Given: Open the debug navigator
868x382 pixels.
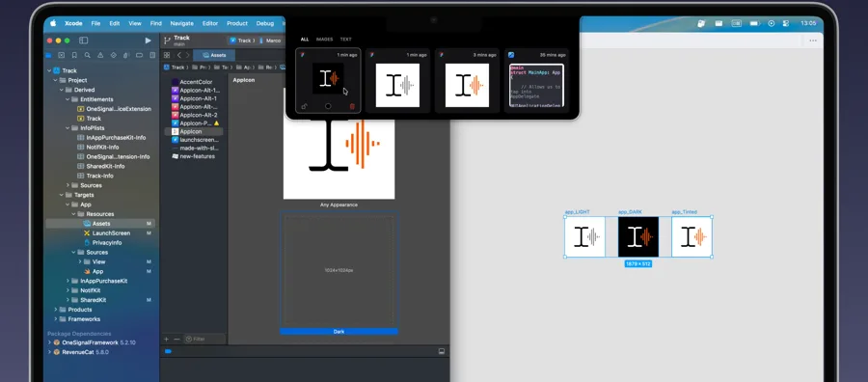Looking at the screenshot, I should pos(126,55).
